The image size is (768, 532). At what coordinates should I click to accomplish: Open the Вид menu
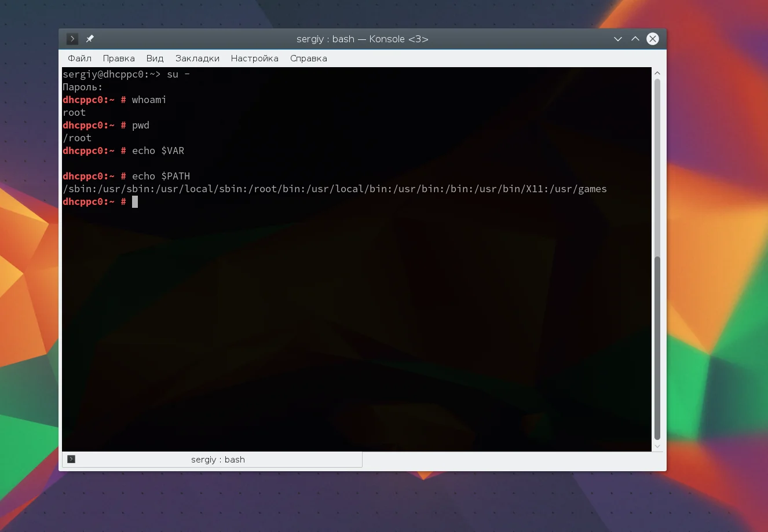155,58
